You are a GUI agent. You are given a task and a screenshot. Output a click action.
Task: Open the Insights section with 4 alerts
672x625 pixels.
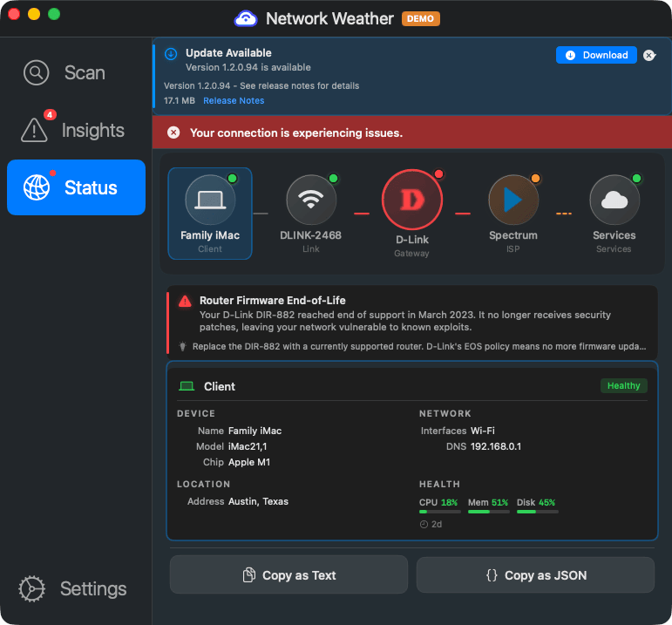(76, 130)
